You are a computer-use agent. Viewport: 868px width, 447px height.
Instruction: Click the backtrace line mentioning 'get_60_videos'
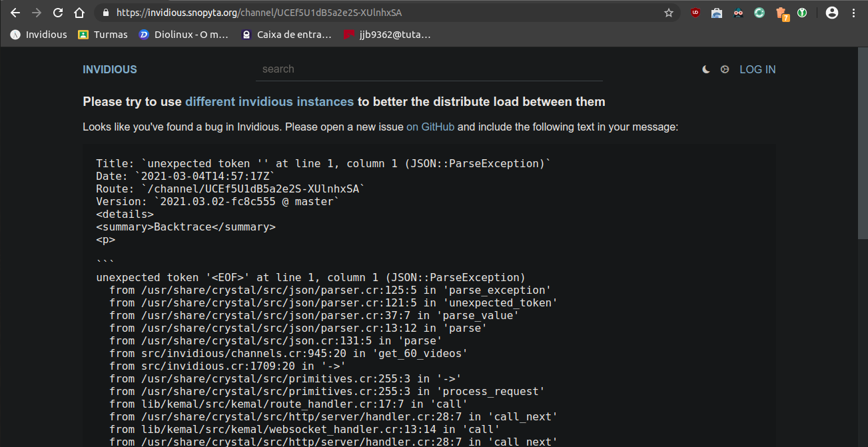288,353
